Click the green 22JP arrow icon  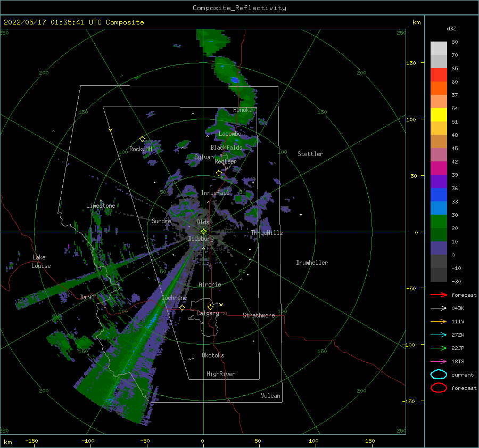tap(439, 348)
